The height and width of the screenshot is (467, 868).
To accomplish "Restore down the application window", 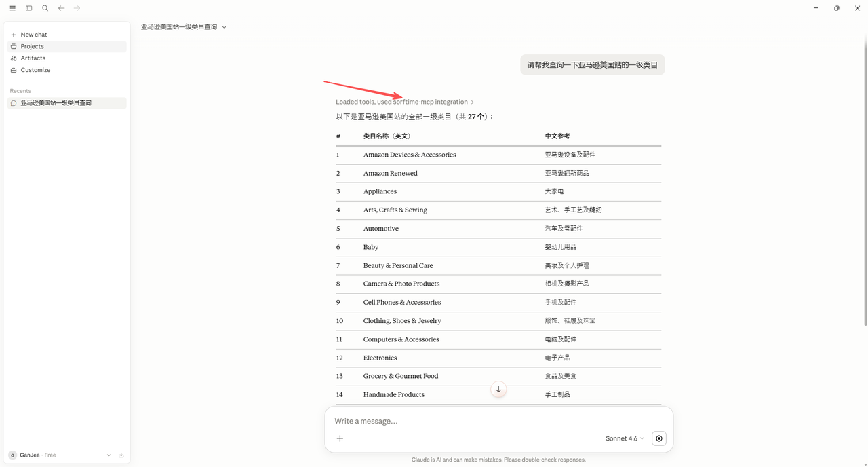I will (837, 8).
